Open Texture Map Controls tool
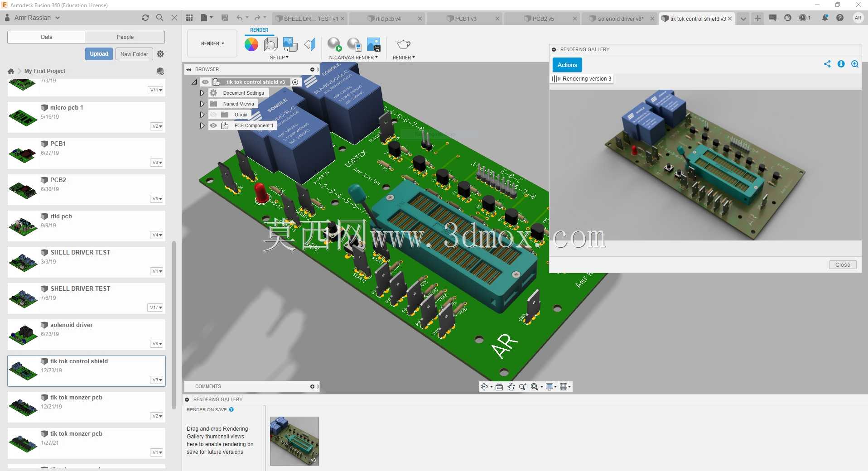Screen dimensions: 868x471 [x=310, y=44]
